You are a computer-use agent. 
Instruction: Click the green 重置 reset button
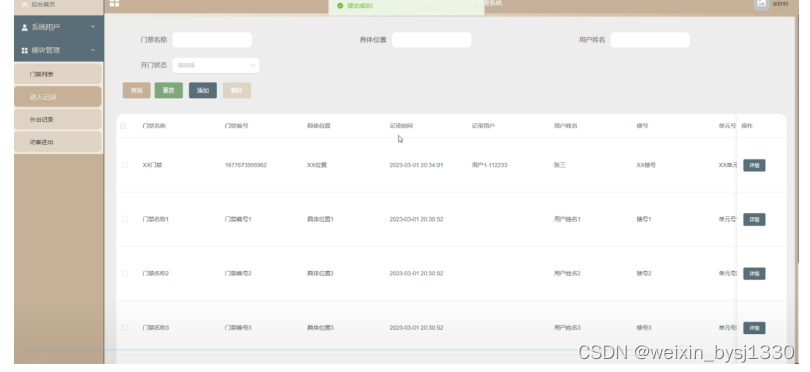point(169,90)
